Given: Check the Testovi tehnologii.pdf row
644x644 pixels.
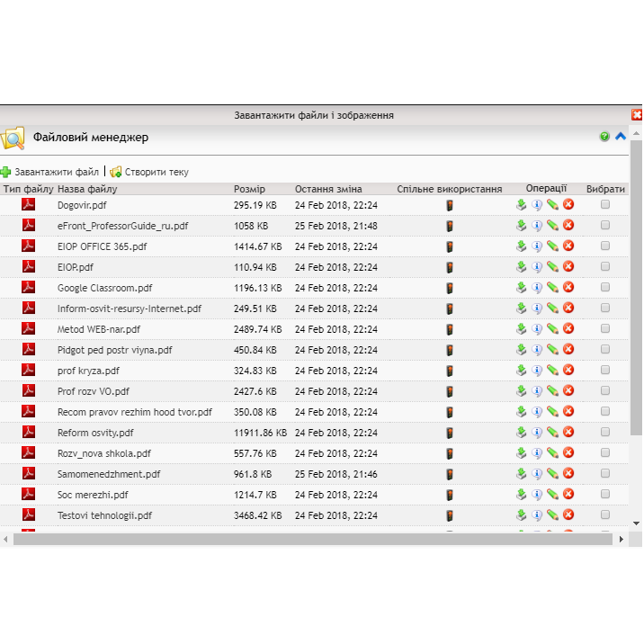Looking at the screenshot, I should [x=605, y=514].
